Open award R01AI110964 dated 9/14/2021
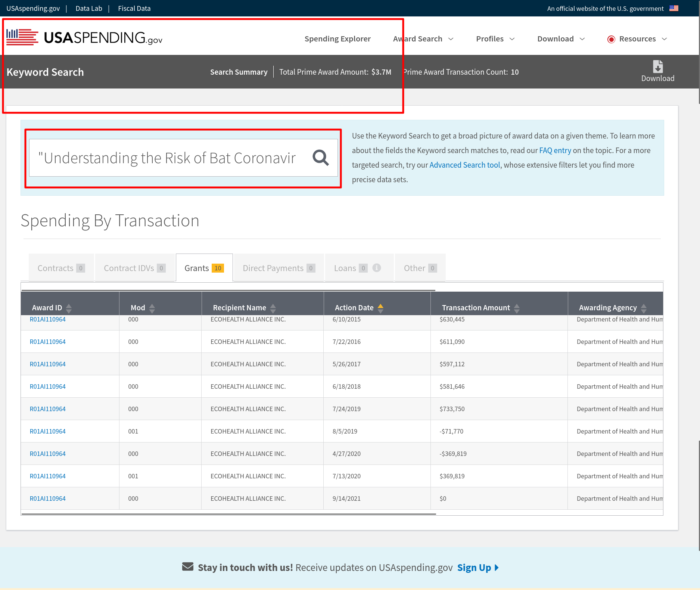The width and height of the screenshot is (700, 590). point(47,498)
